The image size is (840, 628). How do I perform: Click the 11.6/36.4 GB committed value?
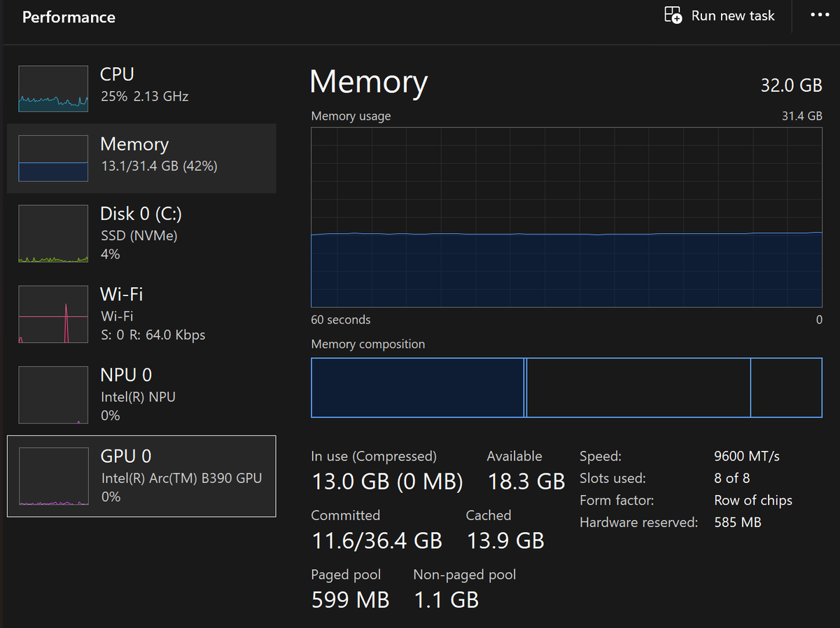[377, 540]
